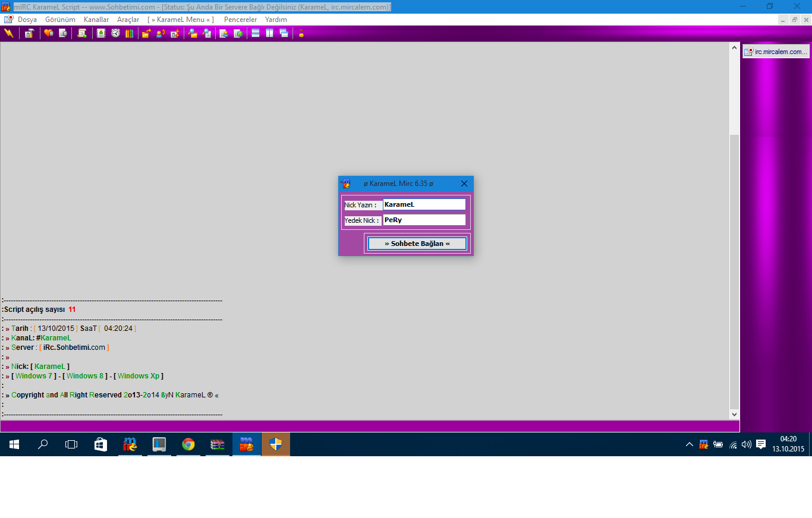812x518 pixels.
Task: Click the #KarameL channel text
Action: (53, 338)
